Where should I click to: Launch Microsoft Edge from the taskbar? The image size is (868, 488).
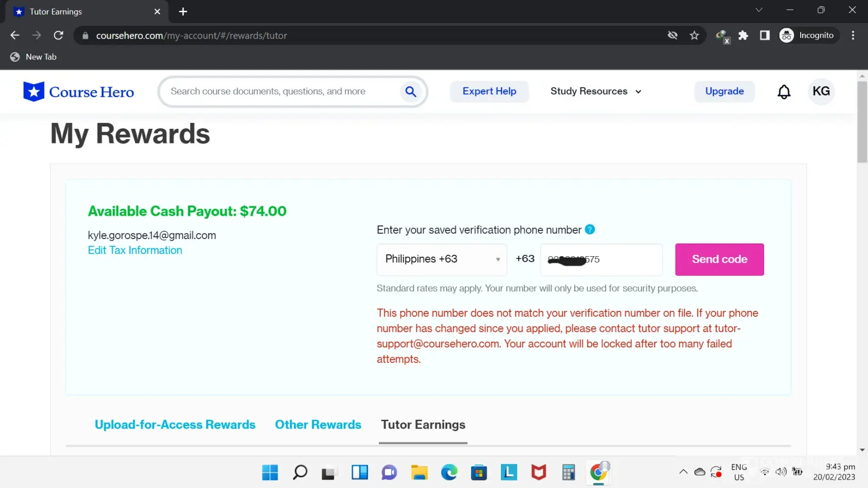coord(449,472)
